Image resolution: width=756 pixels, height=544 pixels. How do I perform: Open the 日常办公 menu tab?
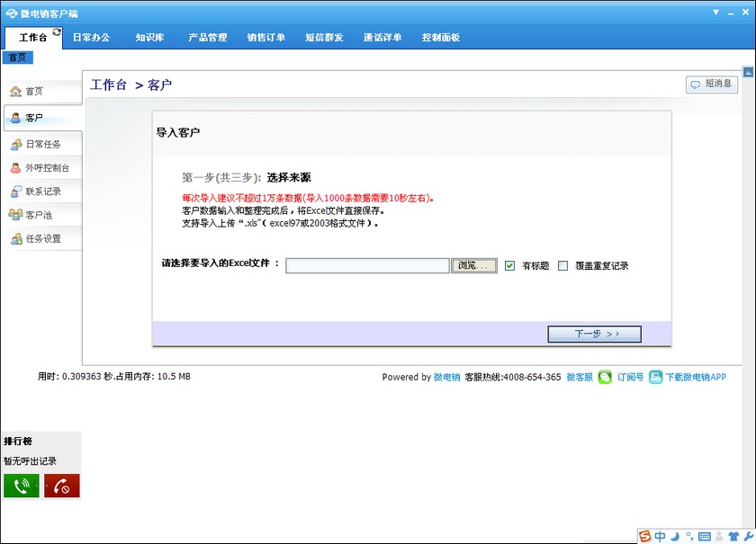pyautogui.click(x=91, y=38)
